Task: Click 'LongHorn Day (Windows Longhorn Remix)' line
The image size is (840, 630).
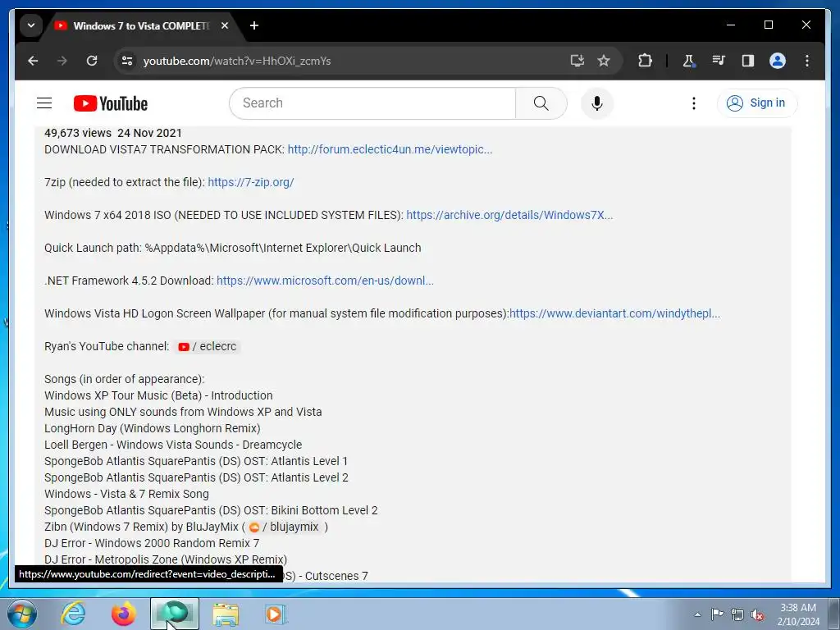Action: 152,428
